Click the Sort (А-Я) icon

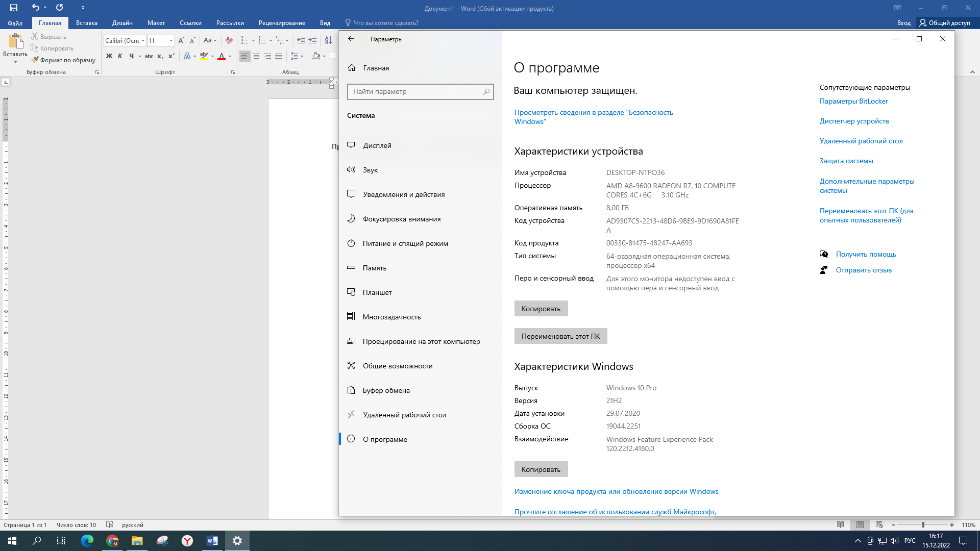[328, 40]
